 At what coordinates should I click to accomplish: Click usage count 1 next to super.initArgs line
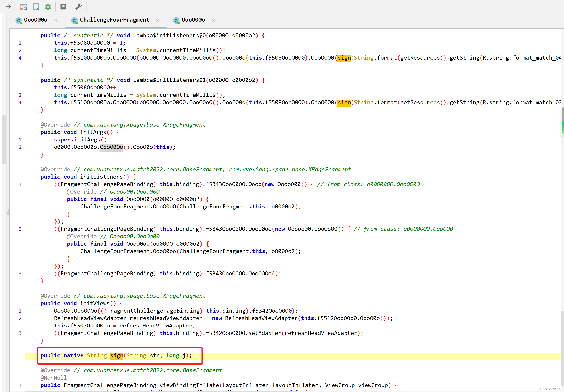pyautogui.click(x=20, y=140)
